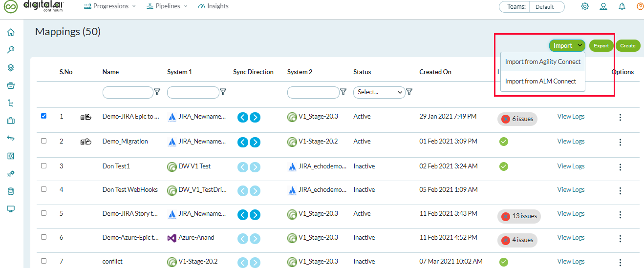Open the user profile icon
This screenshot has height=268, width=644.
click(603, 6)
